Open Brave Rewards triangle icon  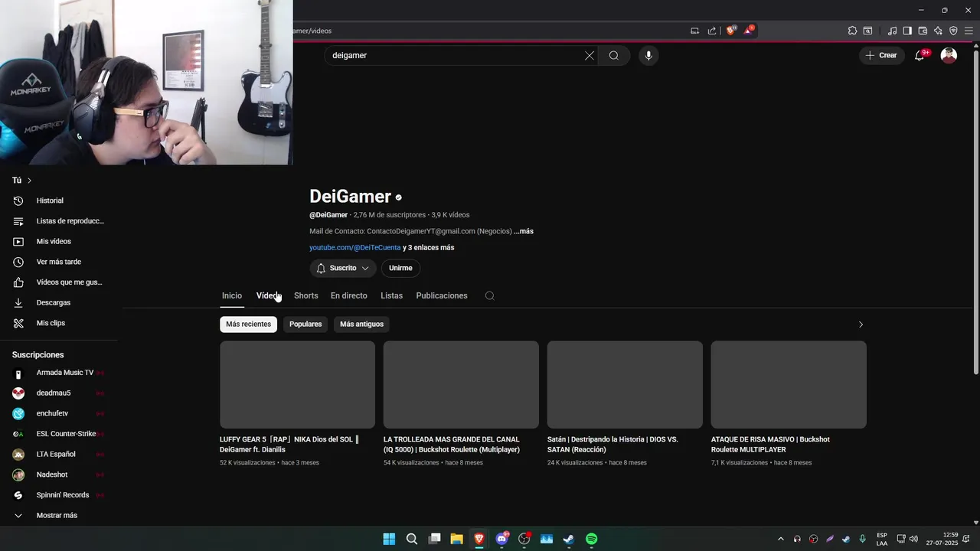(x=749, y=31)
